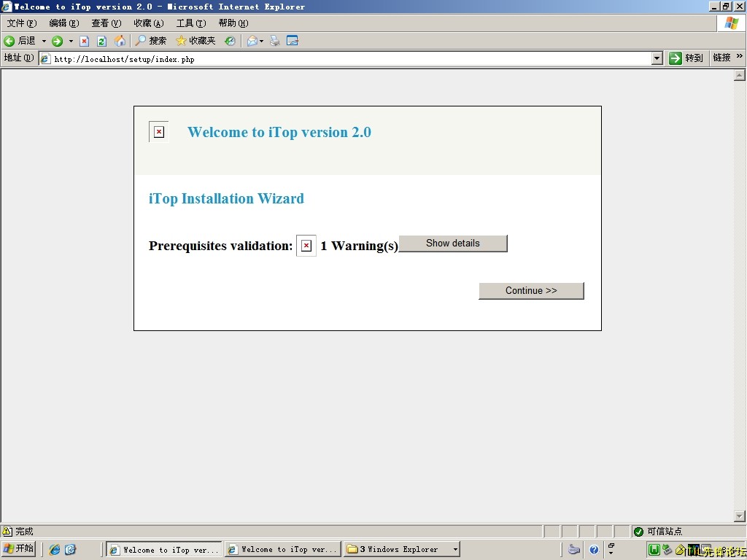Click the Mail envelope icon
The height and width of the screenshot is (560, 747).
click(252, 41)
